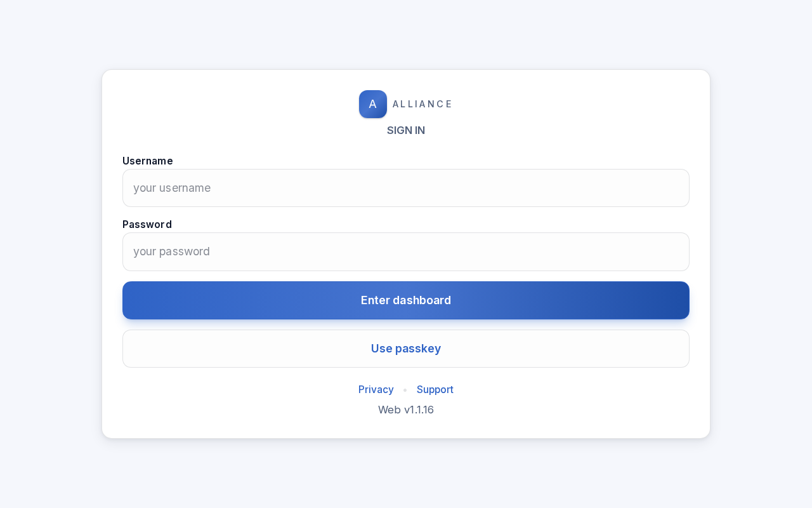The height and width of the screenshot is (508, 812).
Task: Click the Password field label
Action: click(x=147, y=224)
